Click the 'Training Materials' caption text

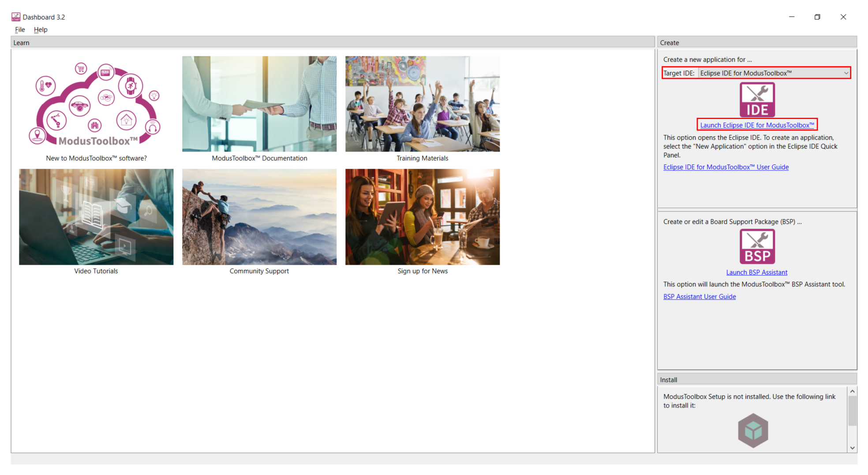[x=422, y=158]
